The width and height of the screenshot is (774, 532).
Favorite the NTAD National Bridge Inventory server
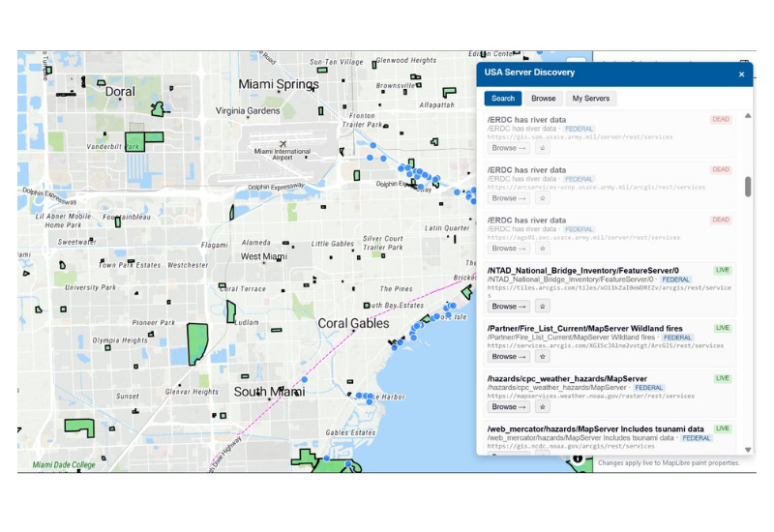(543, 307)
